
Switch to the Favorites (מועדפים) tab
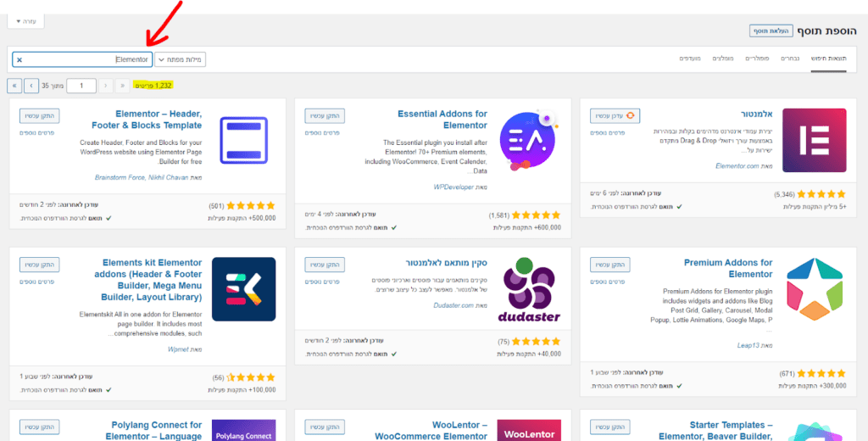pyautogui.click(x=690, y=59)
